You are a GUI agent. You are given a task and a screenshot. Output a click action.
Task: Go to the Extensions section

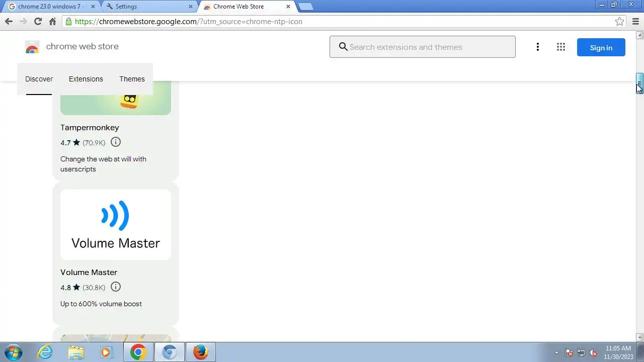pos(86,79)
